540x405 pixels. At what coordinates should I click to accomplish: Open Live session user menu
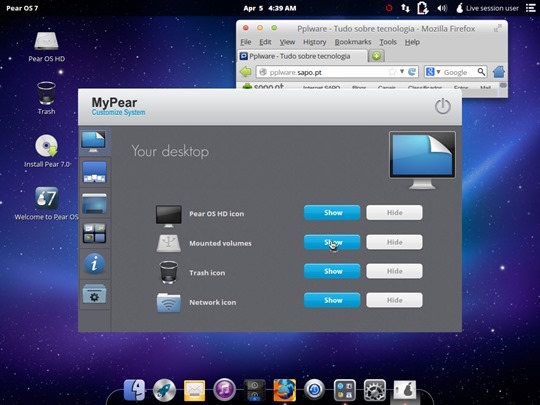coord(487,8)
